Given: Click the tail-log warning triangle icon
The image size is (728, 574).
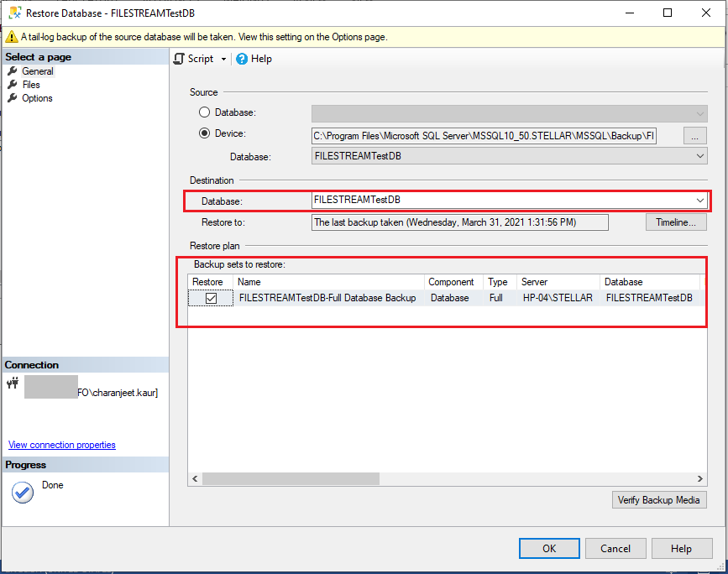Looking at the screenshot, I should pos(12,37).
